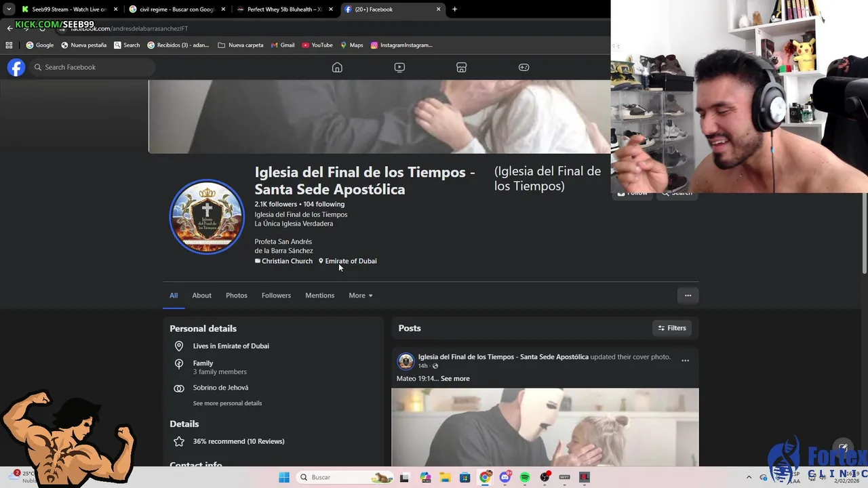The height and width of the screenshot is (488, 868).
Task: Open Google Chrome from the taskbar
Action: 485,477
